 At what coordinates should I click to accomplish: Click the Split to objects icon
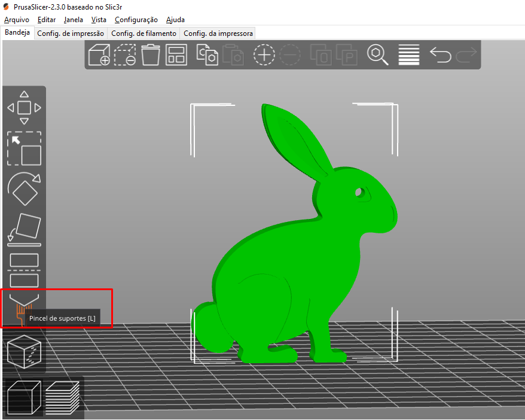321,54
